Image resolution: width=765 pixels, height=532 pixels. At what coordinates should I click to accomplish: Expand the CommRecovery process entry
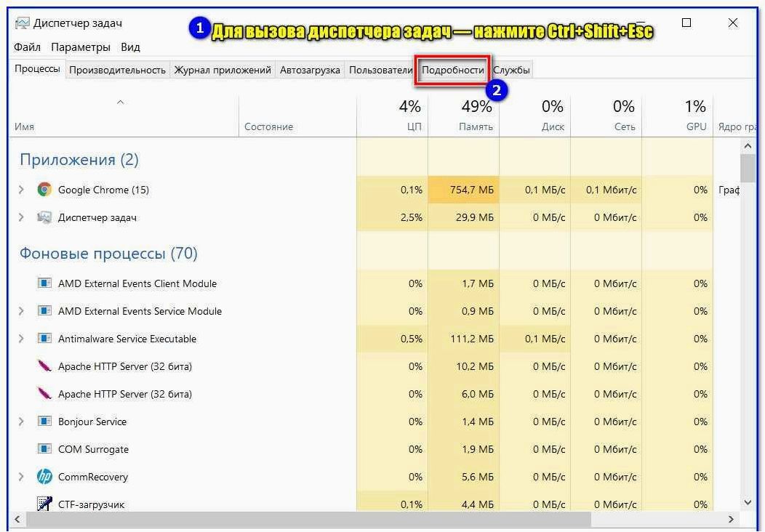point(21,477)
